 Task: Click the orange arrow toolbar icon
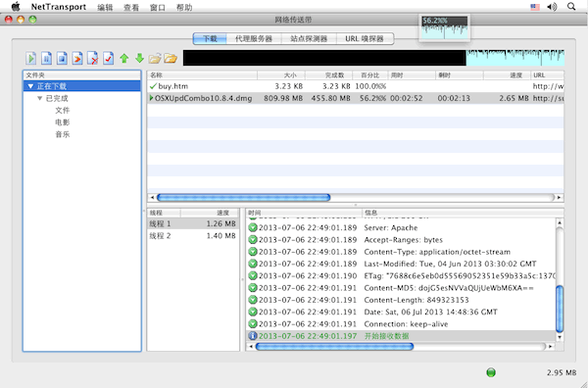point(77,58)
